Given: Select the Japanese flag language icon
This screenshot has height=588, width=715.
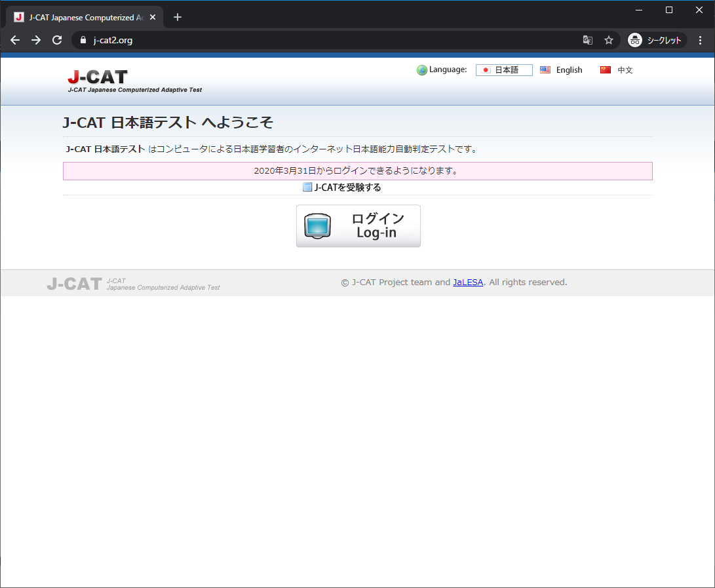Looking at the screenshot, I should (x=486, y=69).
